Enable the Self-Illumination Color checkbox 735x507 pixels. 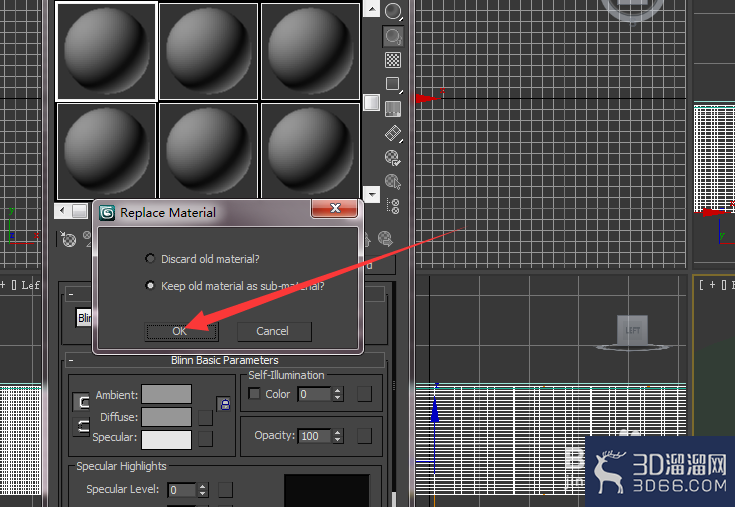coord(254,394)
